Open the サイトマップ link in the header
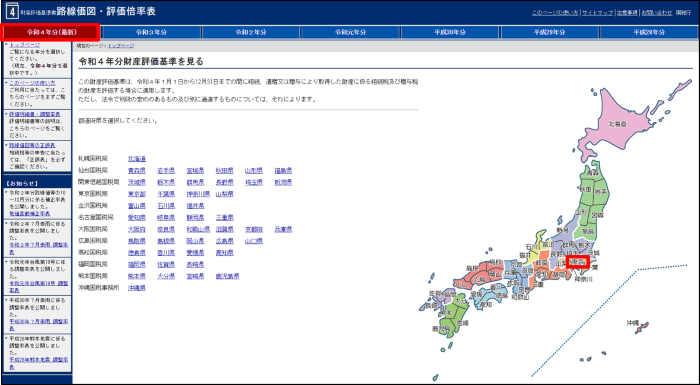The width and height of the screenshot is (700, 385). (597, 13)
